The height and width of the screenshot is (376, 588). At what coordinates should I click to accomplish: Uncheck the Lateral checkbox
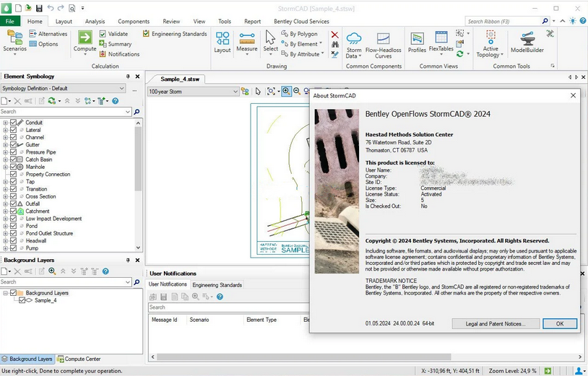(x=14, y=130)
